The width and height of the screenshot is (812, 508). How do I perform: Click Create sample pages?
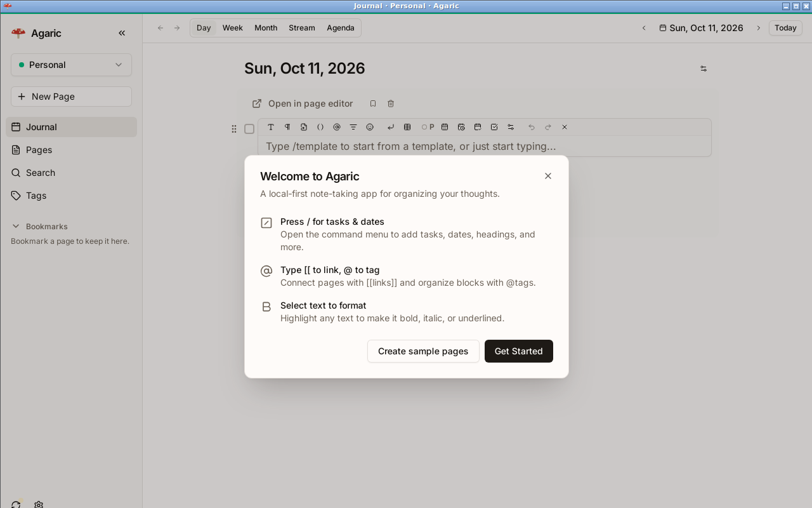(423, 351)
